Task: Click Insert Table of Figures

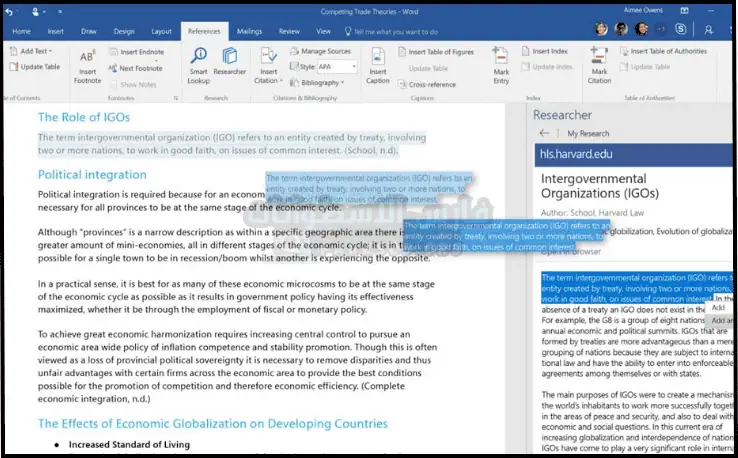Action: coord(436,51)
